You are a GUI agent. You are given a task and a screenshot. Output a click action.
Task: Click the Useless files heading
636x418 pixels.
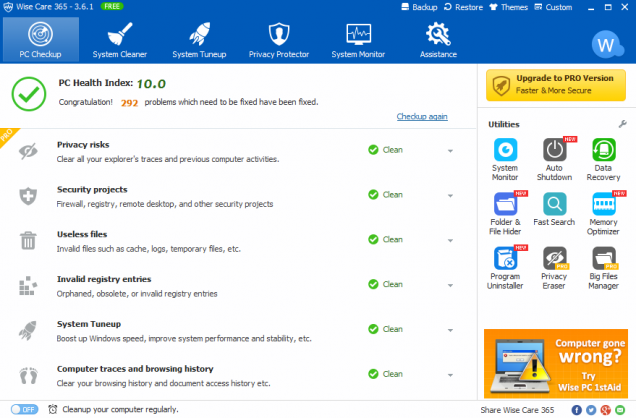tap(82, 234)
